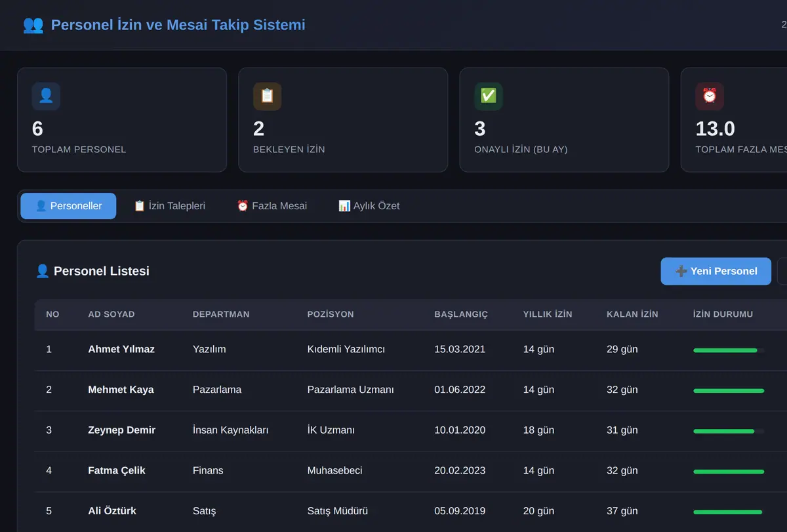Screen dimensions: 787x532
Task: Show the Aylık Özet tab
Action: pos(369,206)
